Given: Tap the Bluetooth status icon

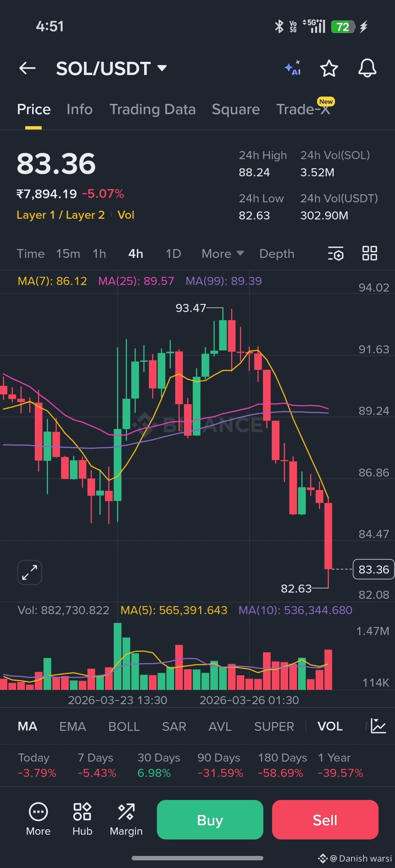Looking at the screenshot, I should coord(279,26).
